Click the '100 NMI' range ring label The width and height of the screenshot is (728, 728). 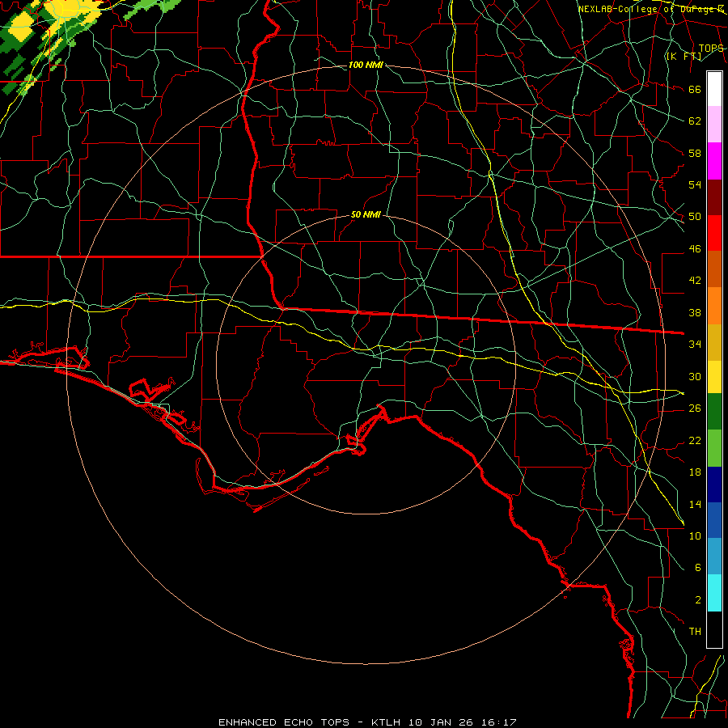(x=366, y=65)
